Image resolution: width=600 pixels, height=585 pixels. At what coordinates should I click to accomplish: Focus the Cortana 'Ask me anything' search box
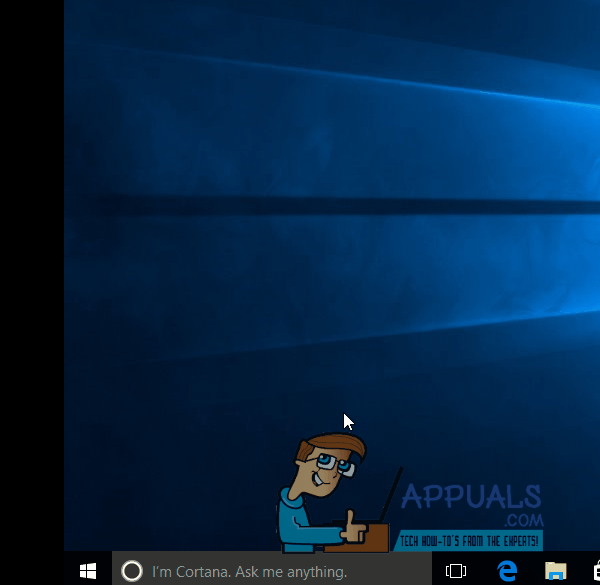pos(272,569)
